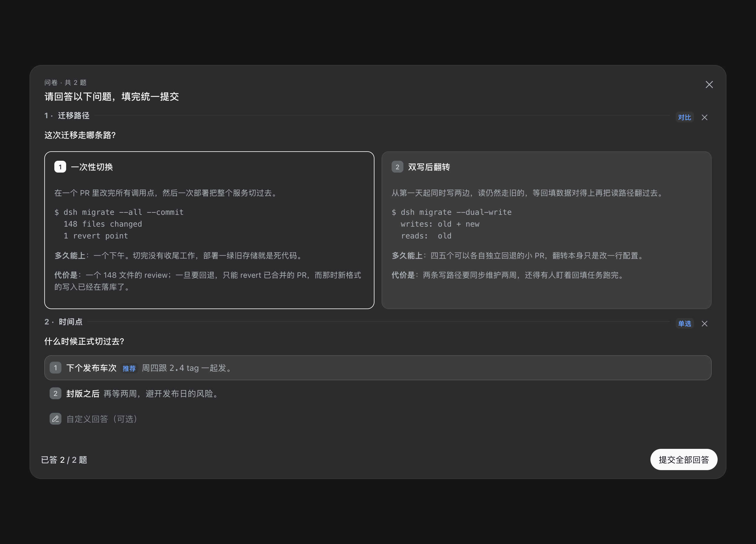Screen dimensions: 756x544
Task: Dismiss question 2 时间点
Action: tap(704, 324)
